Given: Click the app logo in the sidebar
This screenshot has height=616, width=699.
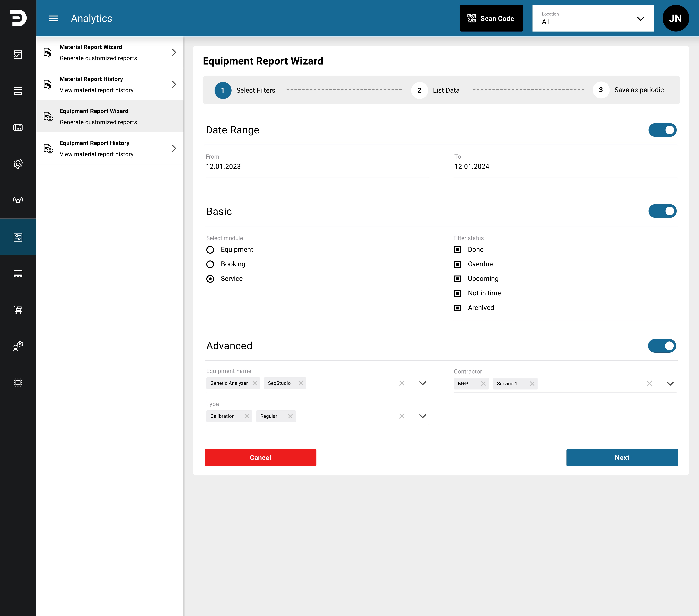Looking at the screenshot, I should (x=18, y=18).
